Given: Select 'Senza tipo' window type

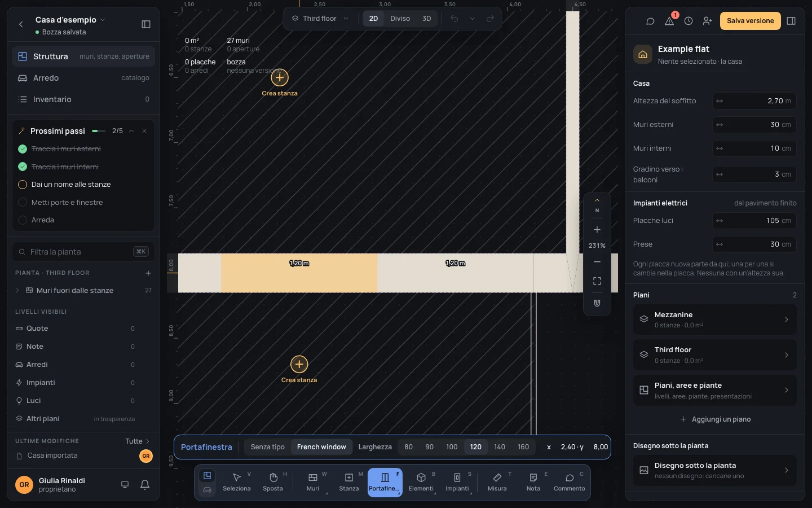Looking at the screenshot, I should (x=268, y=447).
